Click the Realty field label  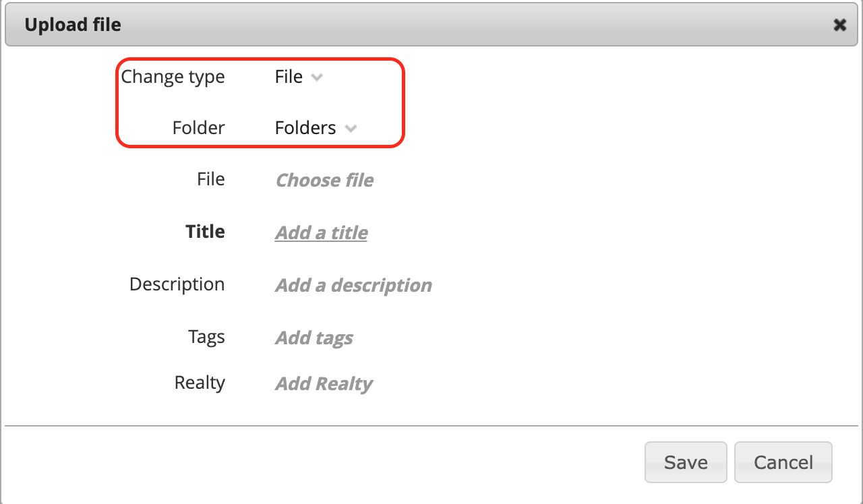pyautogui.click(x=200, y=383)
